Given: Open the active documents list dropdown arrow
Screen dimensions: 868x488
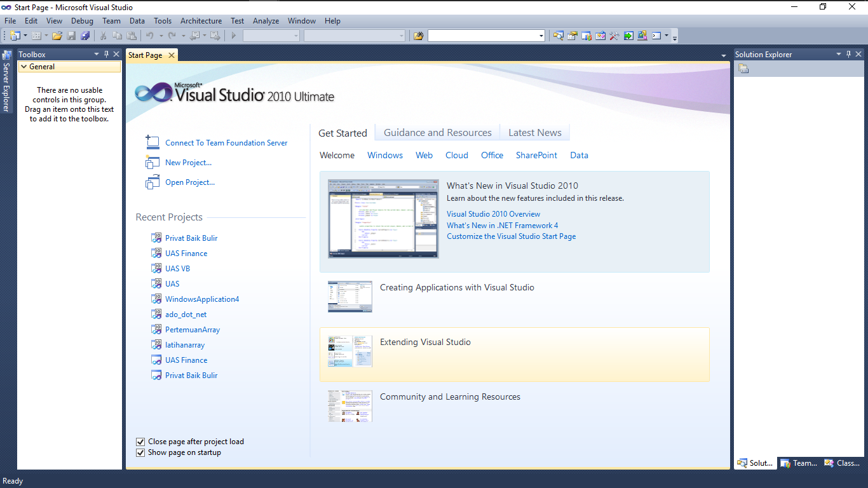Looking at the screenshot, I should tap(724, 56).
